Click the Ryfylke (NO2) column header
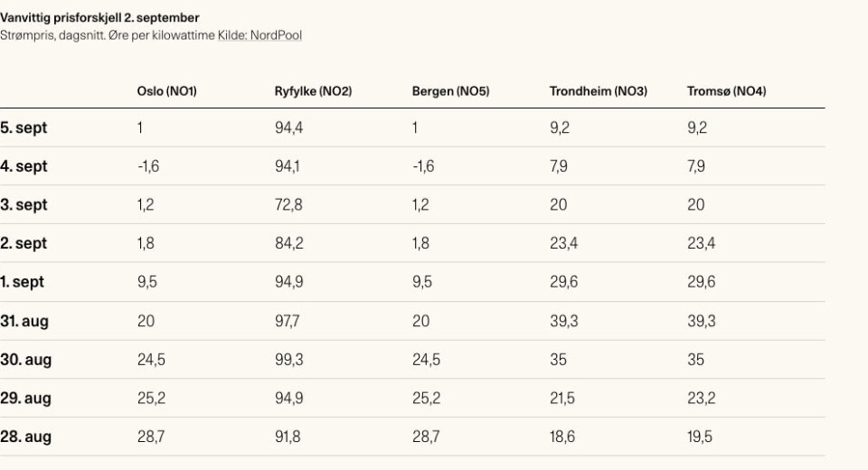The image size is (868, 470). [313, 91]
